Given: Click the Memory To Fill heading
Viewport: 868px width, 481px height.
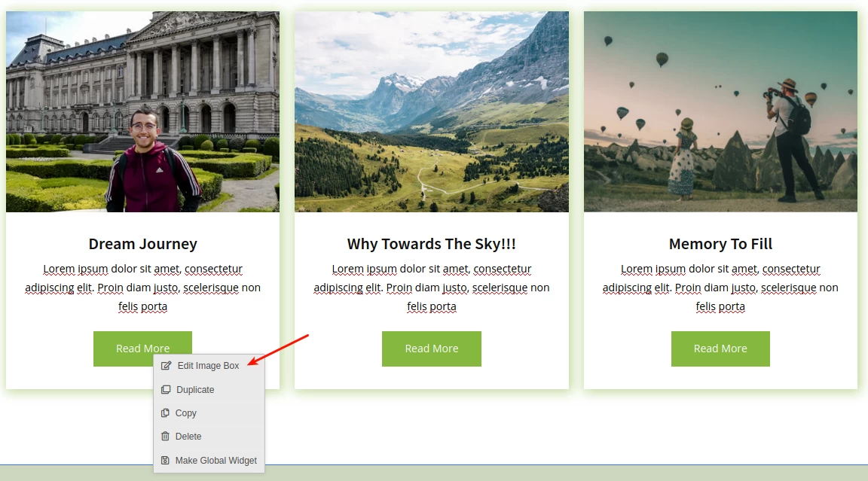Looking at the screenshot, I should point(720,244).
